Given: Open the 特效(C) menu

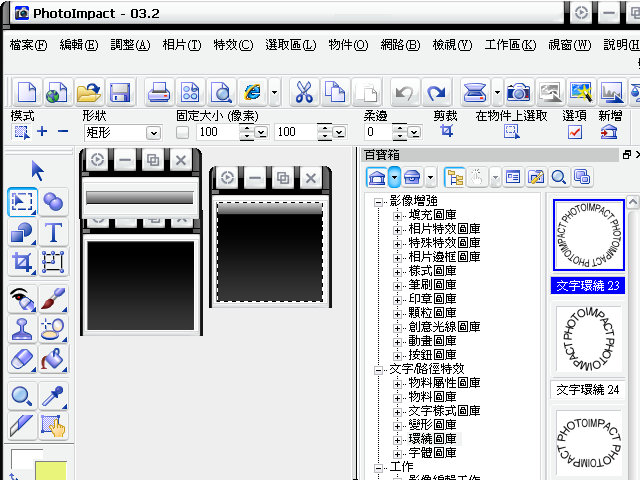Looking at the screenshot, I should point(233,44).
